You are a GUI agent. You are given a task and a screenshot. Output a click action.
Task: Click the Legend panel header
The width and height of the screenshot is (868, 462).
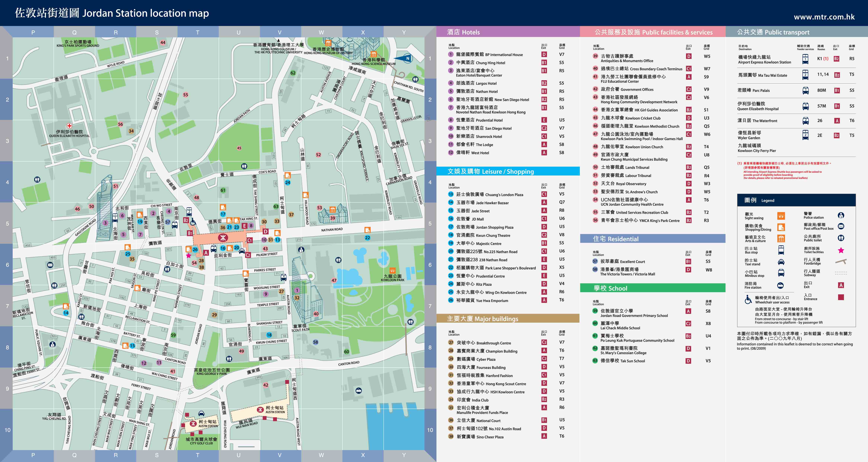coord(797,200)
